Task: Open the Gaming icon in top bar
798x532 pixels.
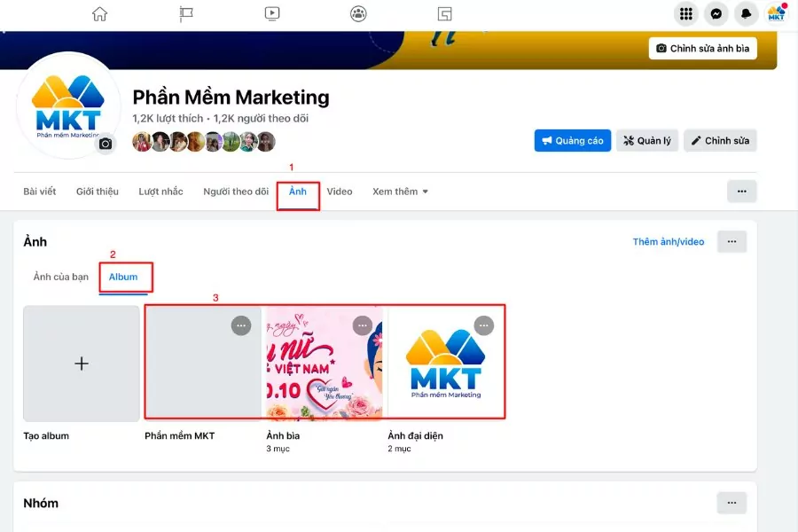Action: (445, 14)
